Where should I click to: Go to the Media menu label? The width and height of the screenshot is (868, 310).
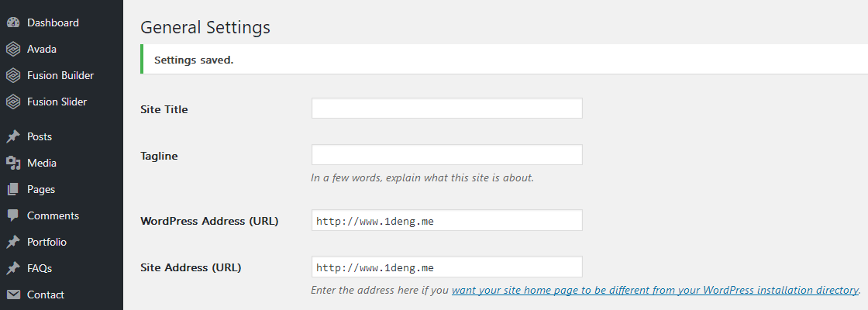(42, 164)
